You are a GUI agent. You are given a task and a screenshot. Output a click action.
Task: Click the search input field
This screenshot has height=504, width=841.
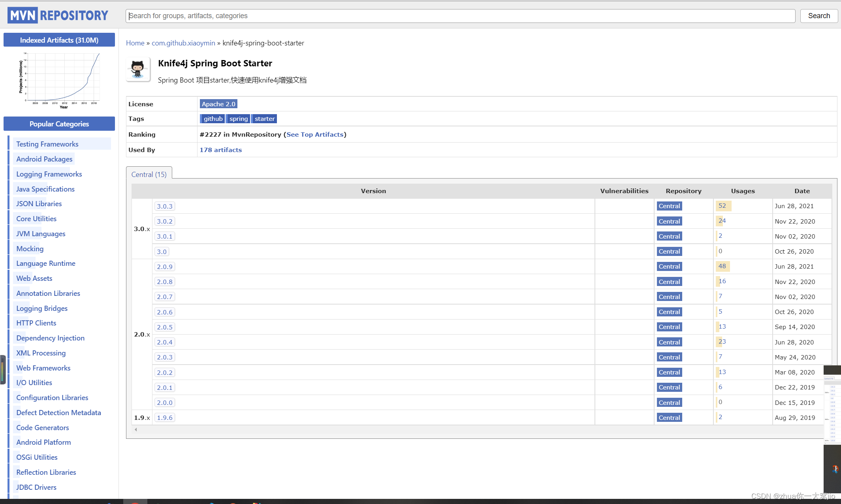coord(460,16)
